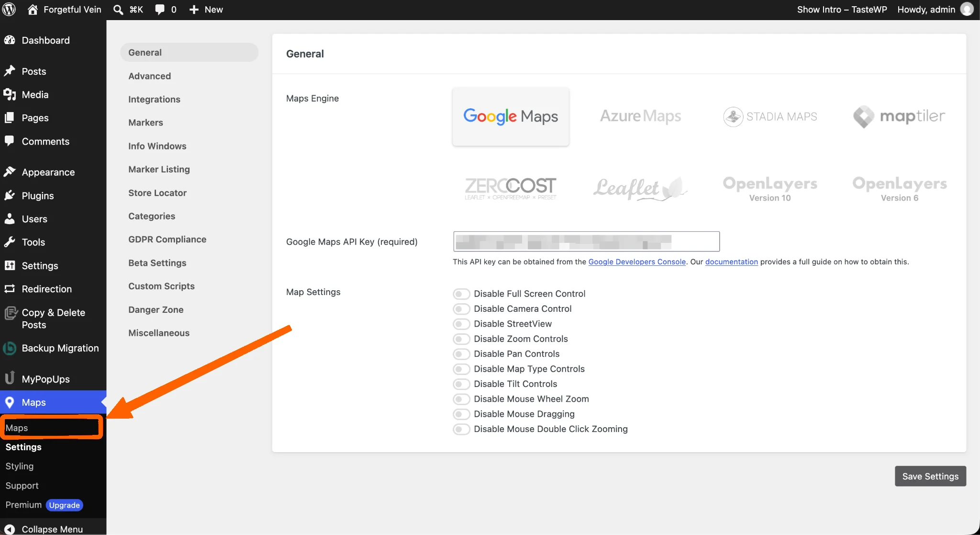
Task: Select the Google Maps engine
Action: tap(511, 116)
